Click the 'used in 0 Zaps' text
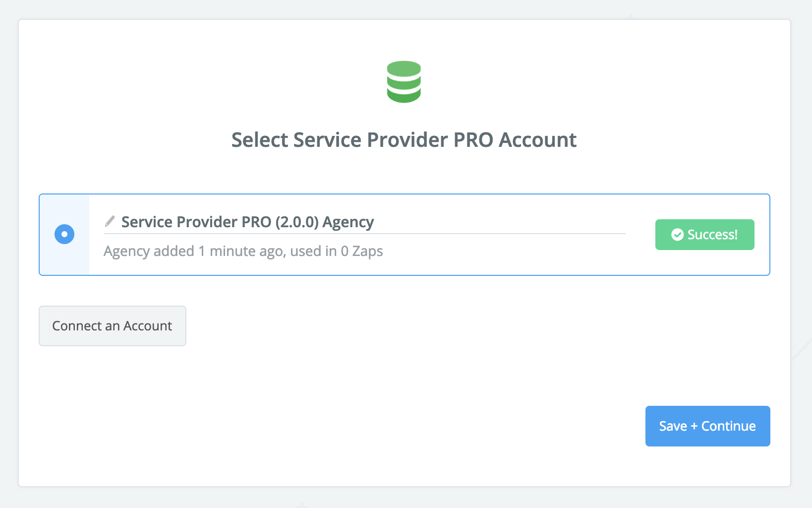The height and width of the screenshot is (508, 812). point(337,251)
